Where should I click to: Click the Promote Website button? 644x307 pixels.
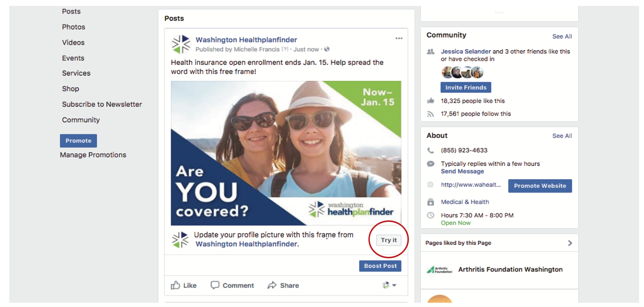coord(540,186)
